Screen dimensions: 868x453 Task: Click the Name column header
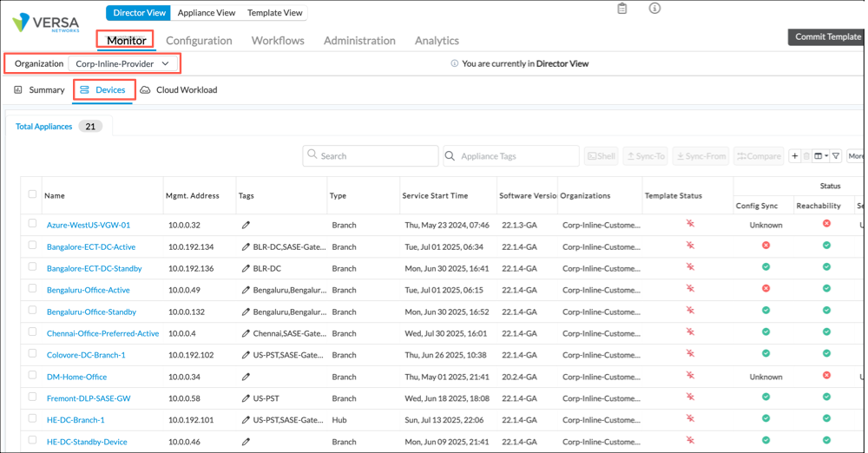pyautogui.click(x=54, y=195)
